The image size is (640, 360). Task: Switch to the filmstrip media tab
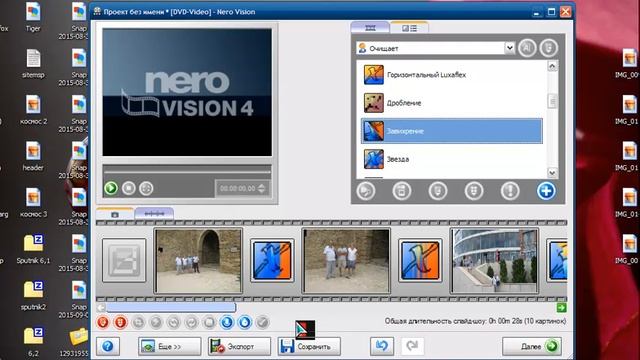pyautogui.click(x=370, y=28)
